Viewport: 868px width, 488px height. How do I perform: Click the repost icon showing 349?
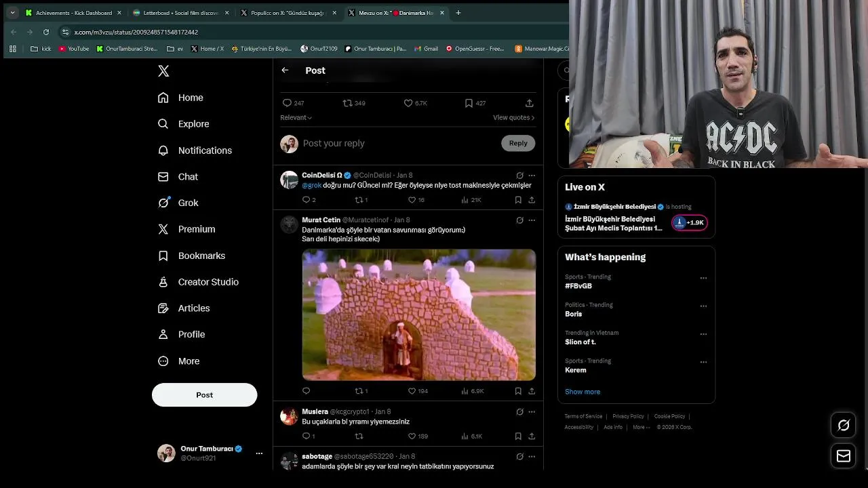pos(347,103)
